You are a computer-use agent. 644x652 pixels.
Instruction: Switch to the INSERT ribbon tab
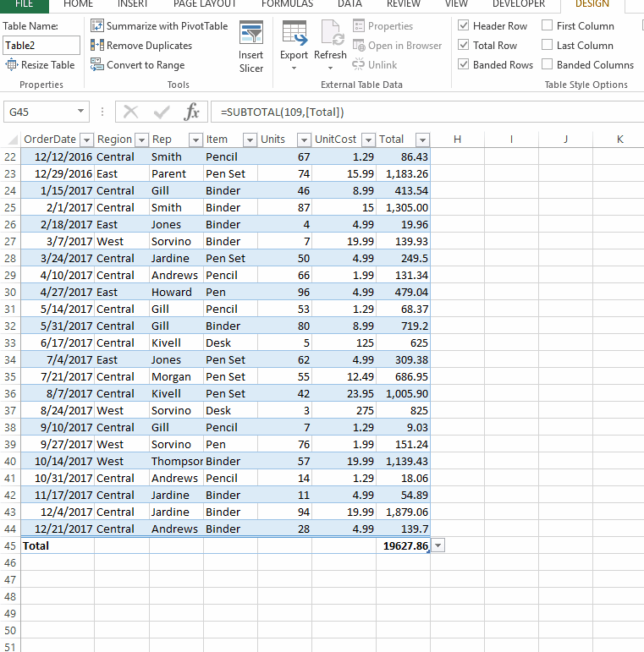point(133,4)
